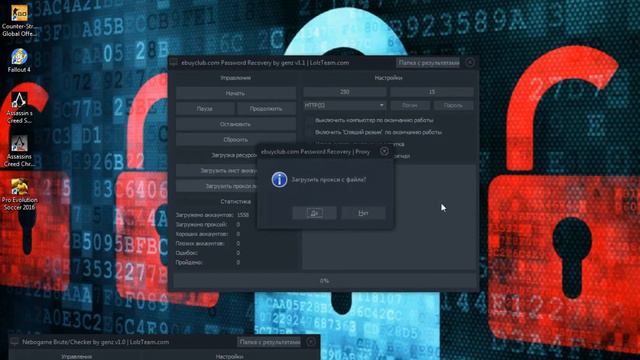Click the Да button in the dialog
Screen dimensions: 640x360
click(314, 213)
